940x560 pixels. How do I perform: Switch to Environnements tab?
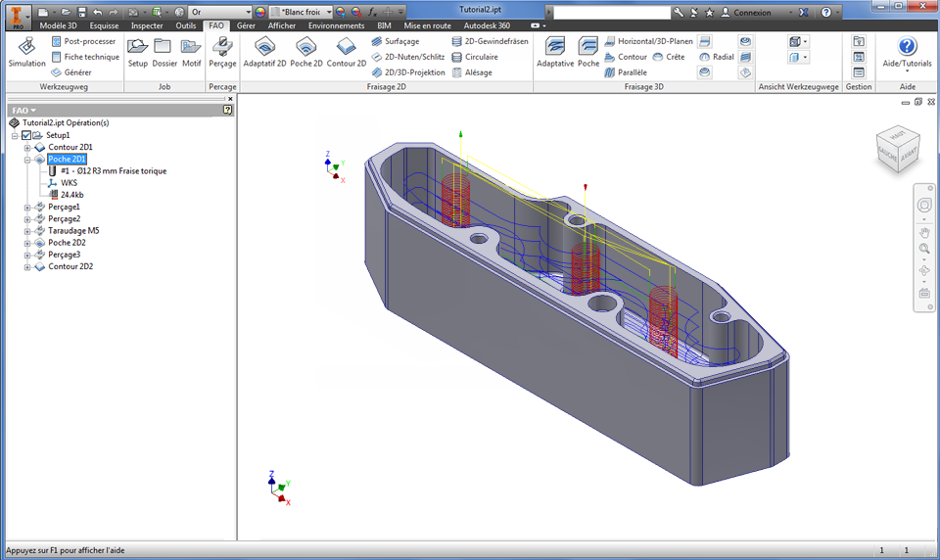pyautogui.click(x=336, y=25)
